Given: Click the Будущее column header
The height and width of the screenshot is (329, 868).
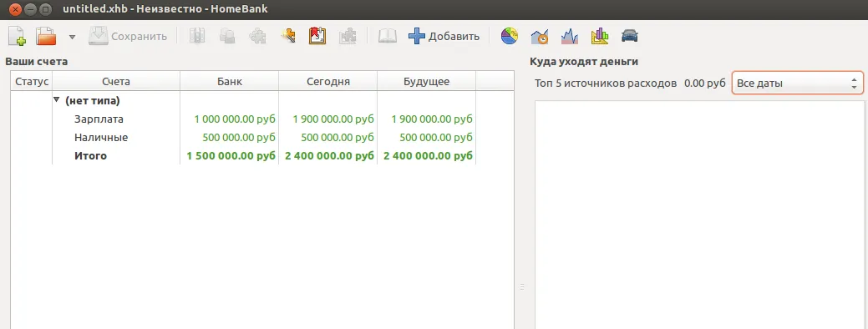Looking at the screenshot, I should click(426, 82).
